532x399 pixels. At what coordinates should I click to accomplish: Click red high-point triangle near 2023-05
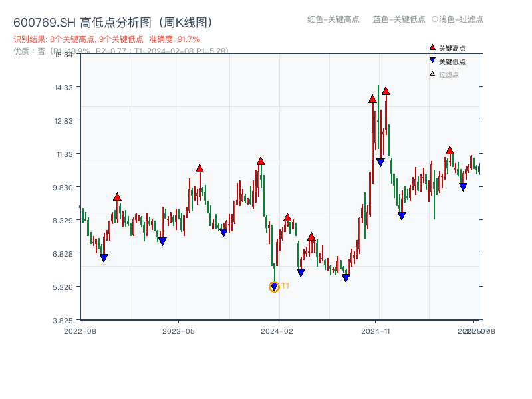point(198,168)
